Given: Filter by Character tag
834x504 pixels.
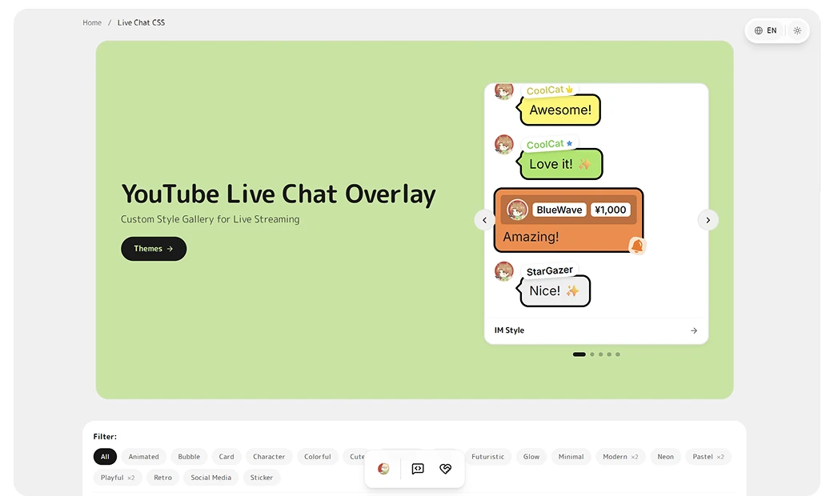Looking at the screenshot, I should [x=269, y=457].
